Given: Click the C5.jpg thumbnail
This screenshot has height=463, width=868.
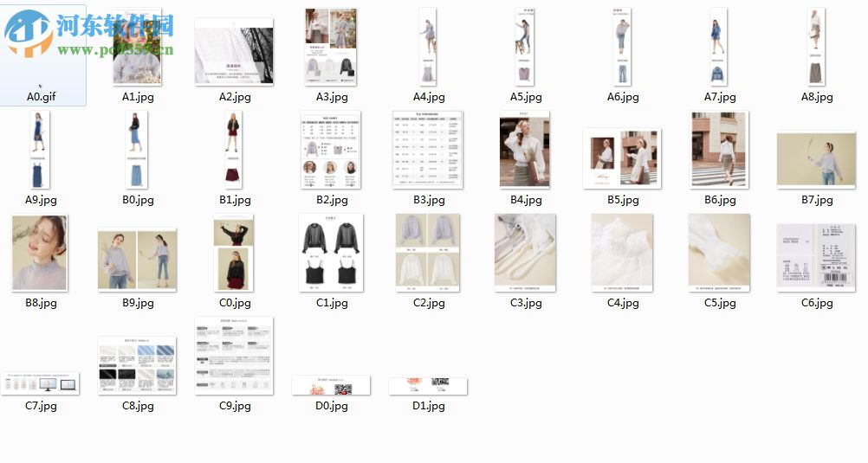Looking at the screenshot, I should pos(719,253).
